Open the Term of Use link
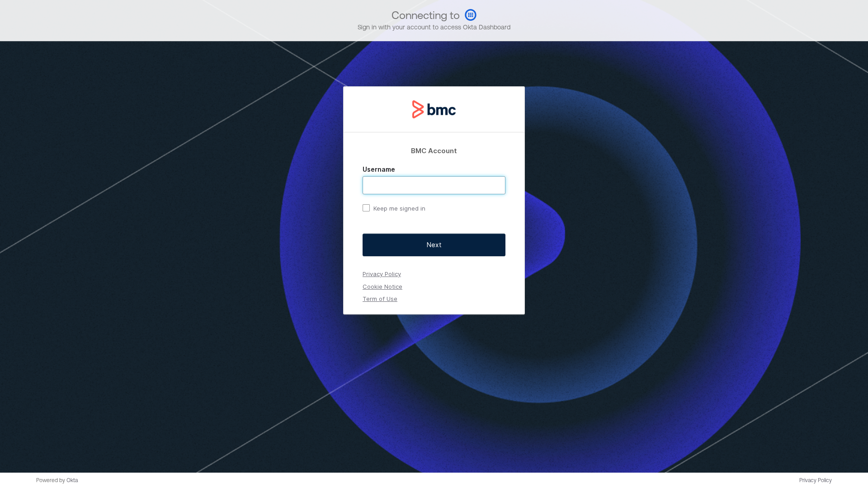868x488 pixels. pyautogui.click(x=380, y=299)
